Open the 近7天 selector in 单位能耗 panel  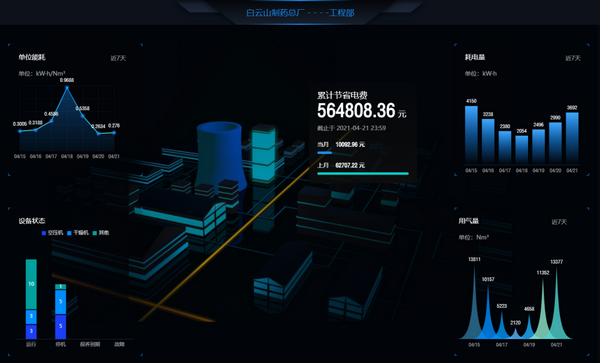(x=118, y=58)
